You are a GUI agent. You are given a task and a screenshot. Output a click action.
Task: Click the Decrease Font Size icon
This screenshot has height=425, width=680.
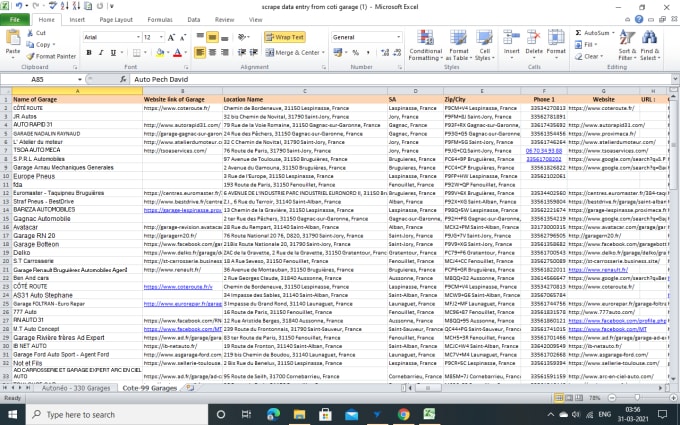coord(183,37)
